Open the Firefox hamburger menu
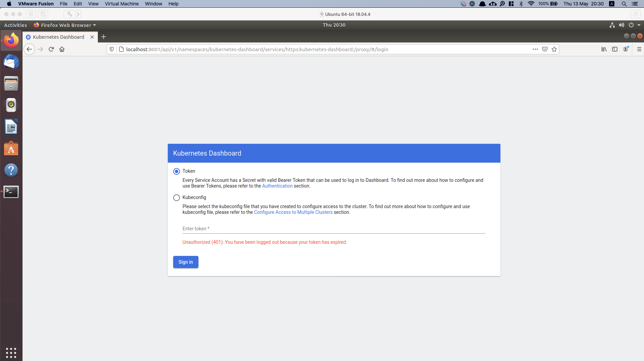 (x=639, y=49)
